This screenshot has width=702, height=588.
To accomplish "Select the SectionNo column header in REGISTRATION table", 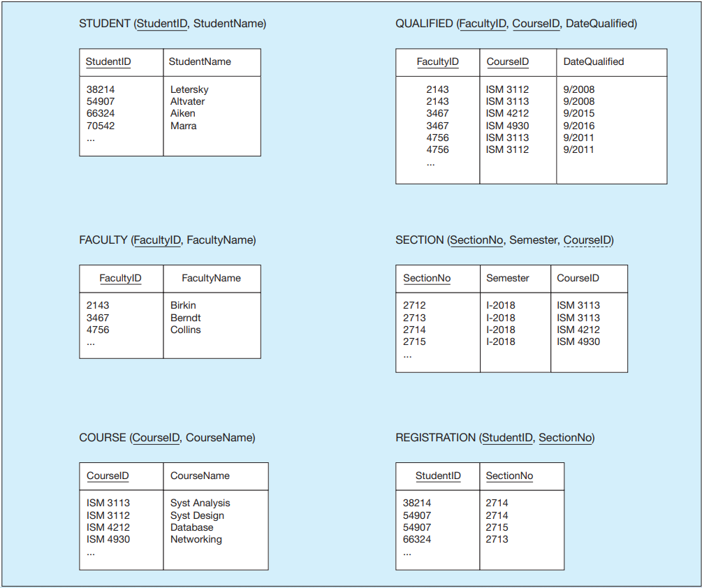I will pos(522,476).
